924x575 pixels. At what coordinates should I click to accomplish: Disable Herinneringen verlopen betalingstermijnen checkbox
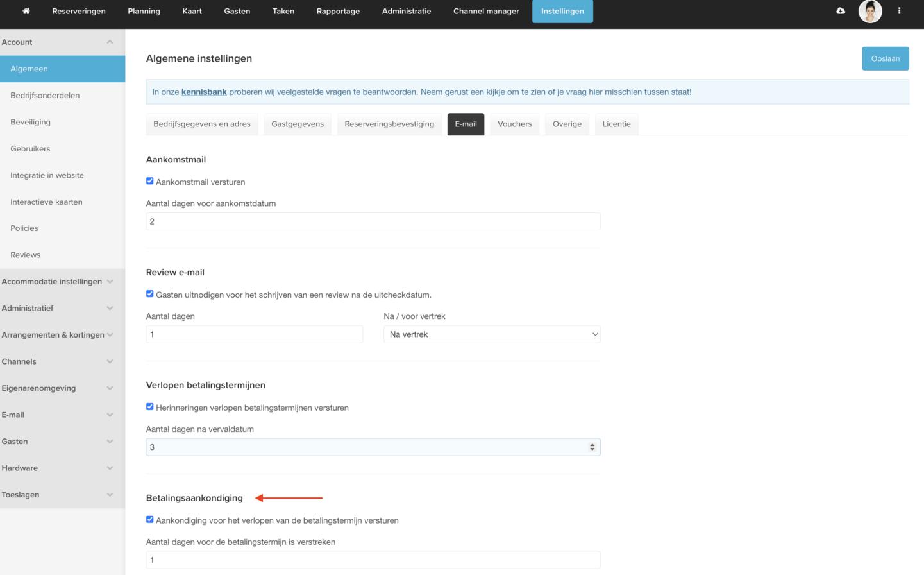pyautogui.click(x=150, y=407)
